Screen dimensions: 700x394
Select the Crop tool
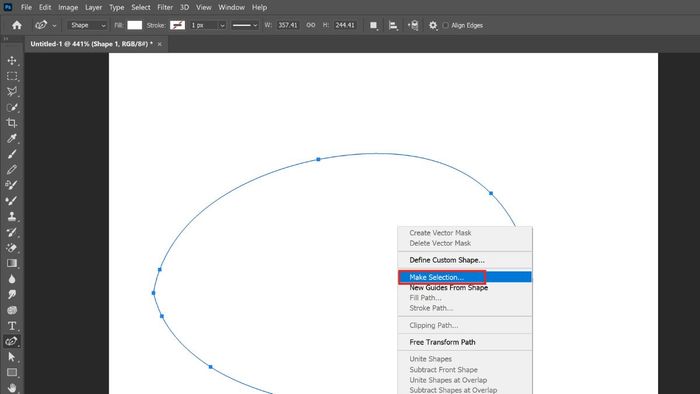coord(12,123)
